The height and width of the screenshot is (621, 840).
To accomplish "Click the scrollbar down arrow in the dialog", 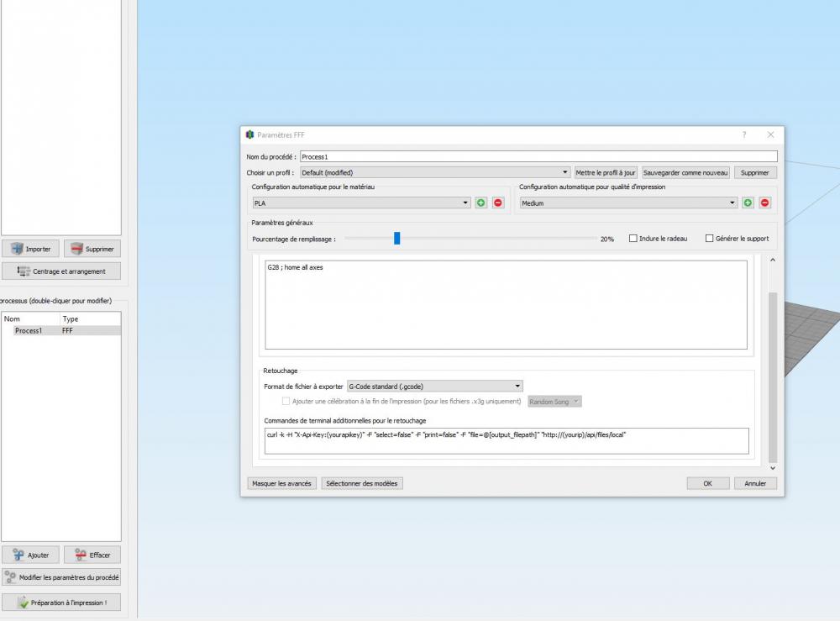I will [x=773, y=468].
